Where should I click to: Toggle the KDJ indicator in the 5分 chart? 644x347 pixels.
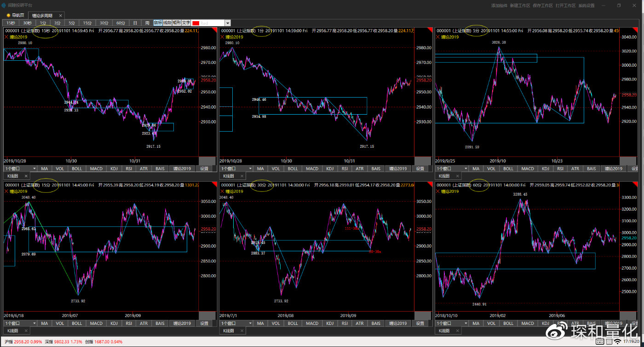[x=546, y=168]
